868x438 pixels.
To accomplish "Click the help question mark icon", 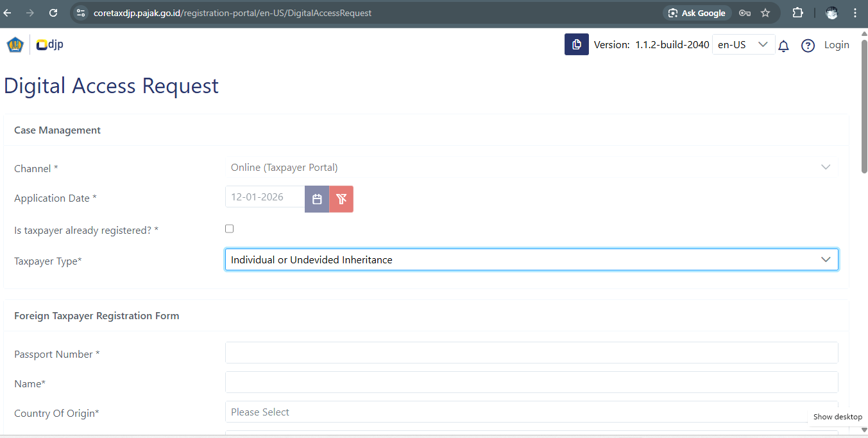I will click(808, 46).
